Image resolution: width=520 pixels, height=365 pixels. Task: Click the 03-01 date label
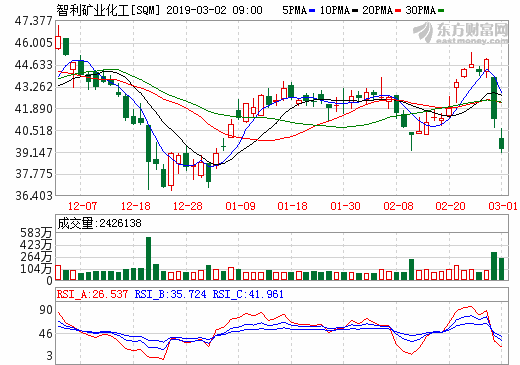coord(503,206)
